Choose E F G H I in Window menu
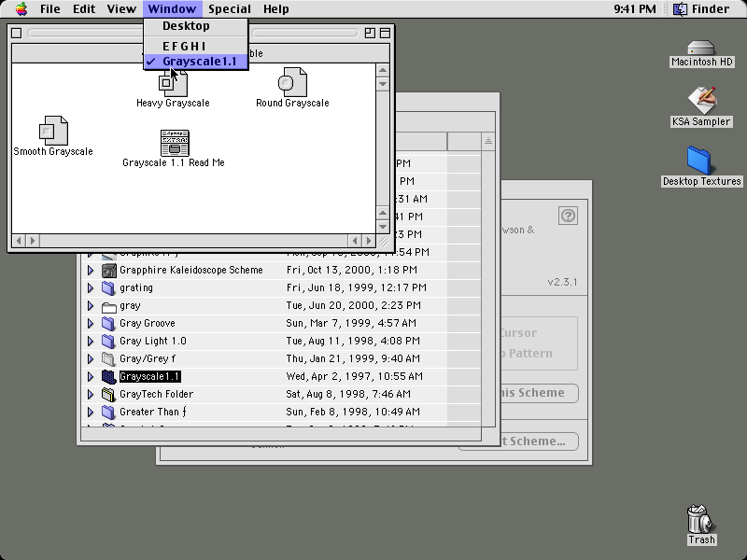 [x=196, y=46]
